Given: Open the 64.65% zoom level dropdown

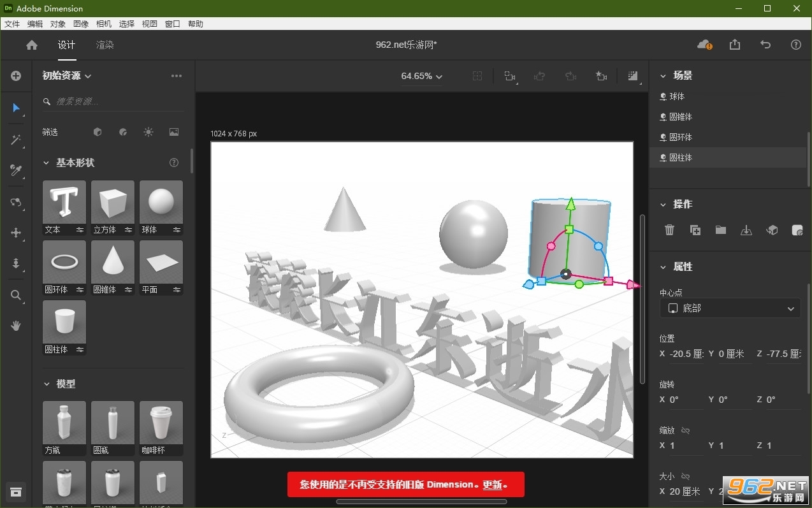Looking at the screenshot, I should [422, 76].
